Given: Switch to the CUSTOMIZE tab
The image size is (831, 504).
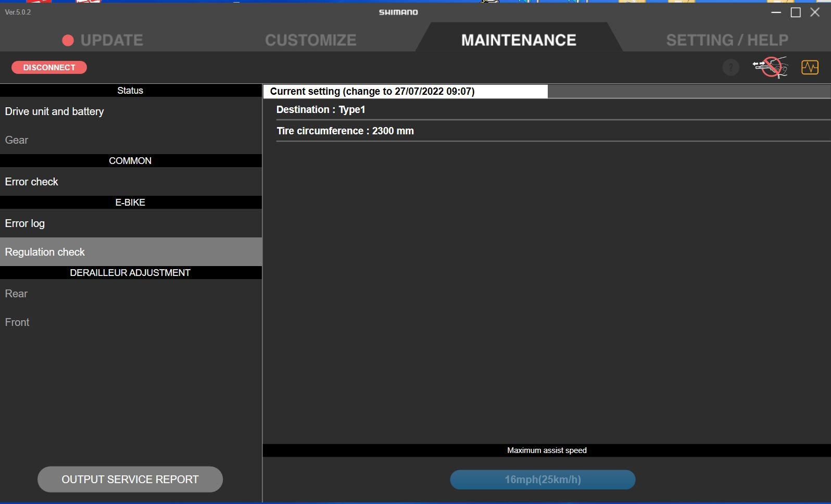Looking at the screenshot, I should coord(310,40).
